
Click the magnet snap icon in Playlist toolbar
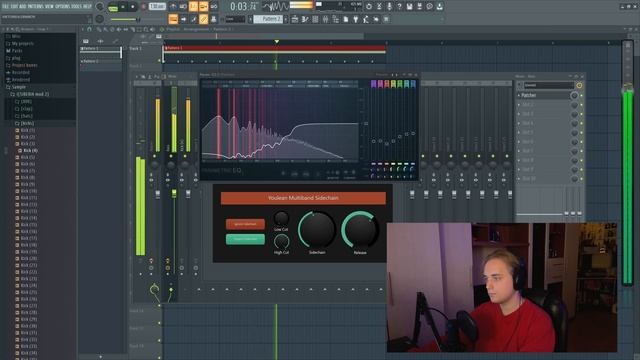(89, 29)
